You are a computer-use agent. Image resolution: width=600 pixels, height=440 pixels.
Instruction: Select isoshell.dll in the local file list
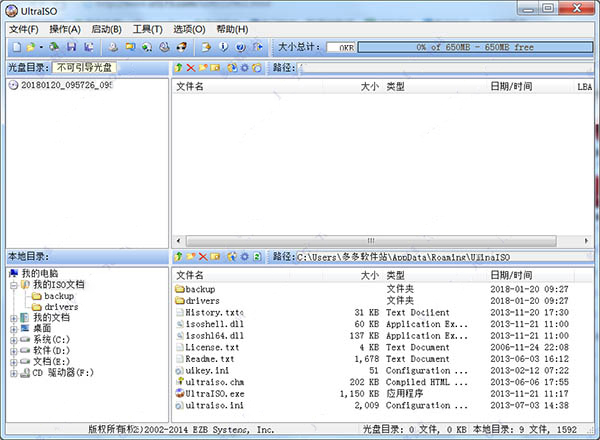pos(214,324)
